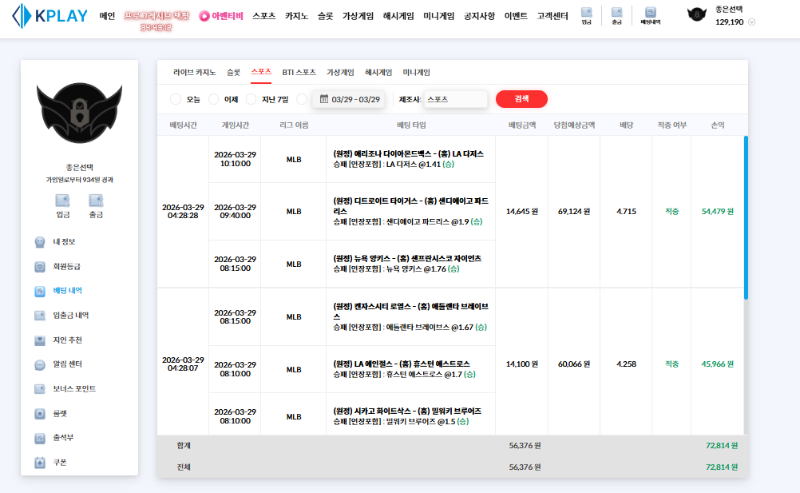
Task: Switch to the 라이브 카지노 tab
Action: 194,73
